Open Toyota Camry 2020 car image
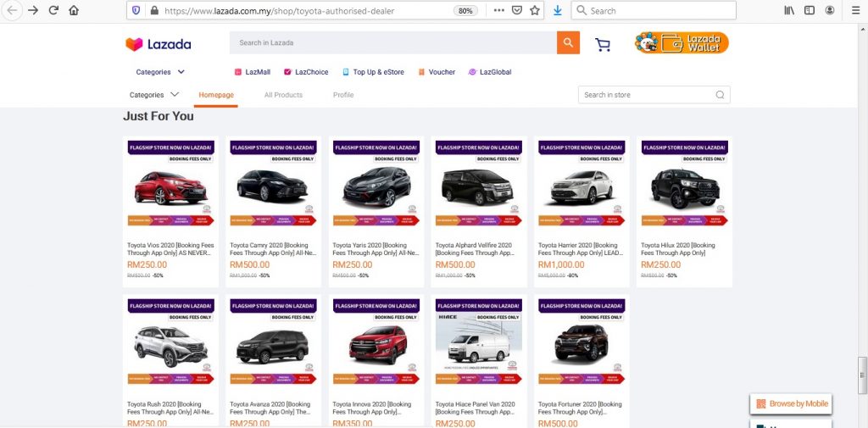This screenshot has height=428, width=868. pyautogui.click(x=274, y=183)
